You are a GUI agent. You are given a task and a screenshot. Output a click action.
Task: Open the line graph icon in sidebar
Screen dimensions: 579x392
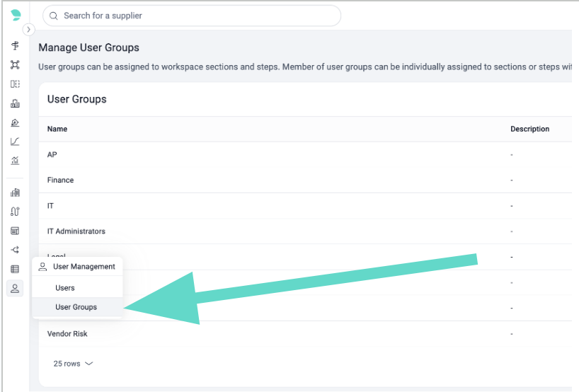pos(15,142)
